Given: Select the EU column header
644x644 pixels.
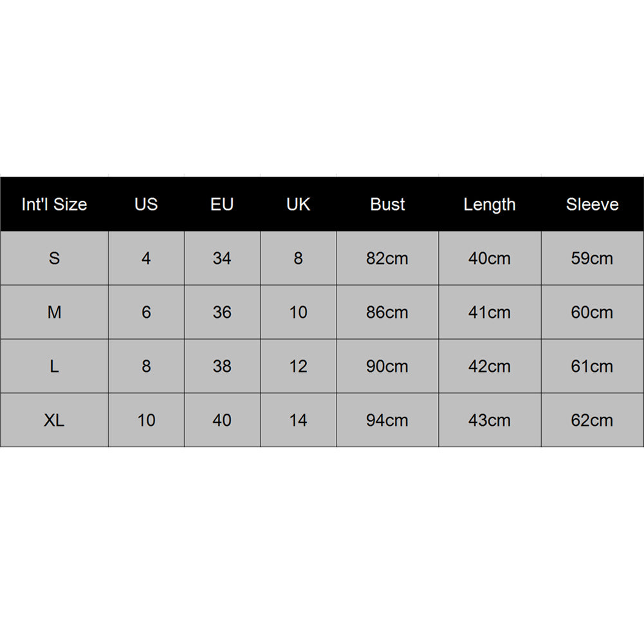Looking at the screenshot, I should pos(222,205).
